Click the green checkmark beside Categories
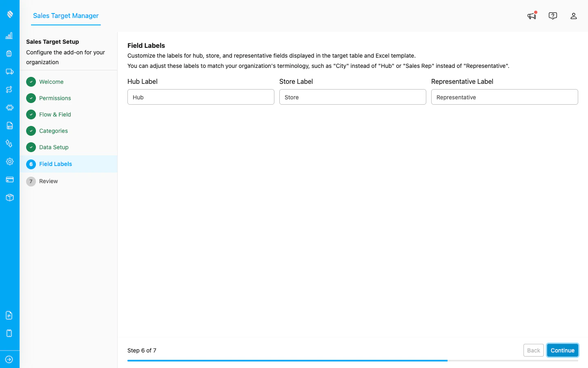The width and height of the screenshot is (588, 368). pyautogui.click(x=31, y=131)
